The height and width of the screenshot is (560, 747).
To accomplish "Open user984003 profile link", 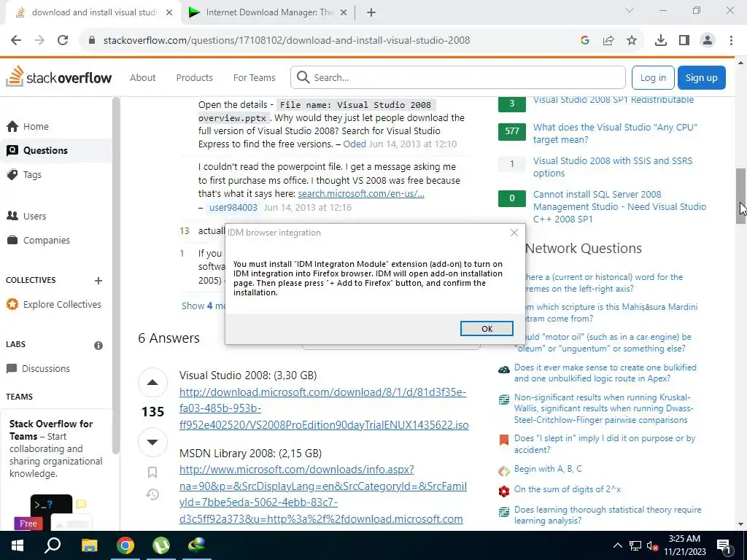I will coord(233,208).
